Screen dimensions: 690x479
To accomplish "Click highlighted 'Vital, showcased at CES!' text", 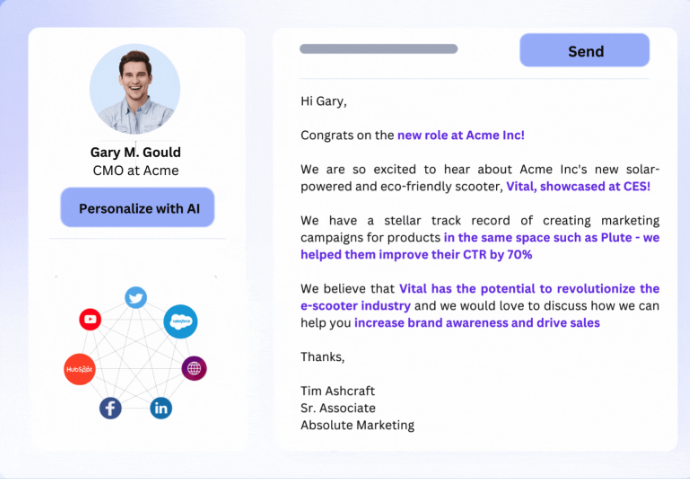I will click(x=578, y=186).
